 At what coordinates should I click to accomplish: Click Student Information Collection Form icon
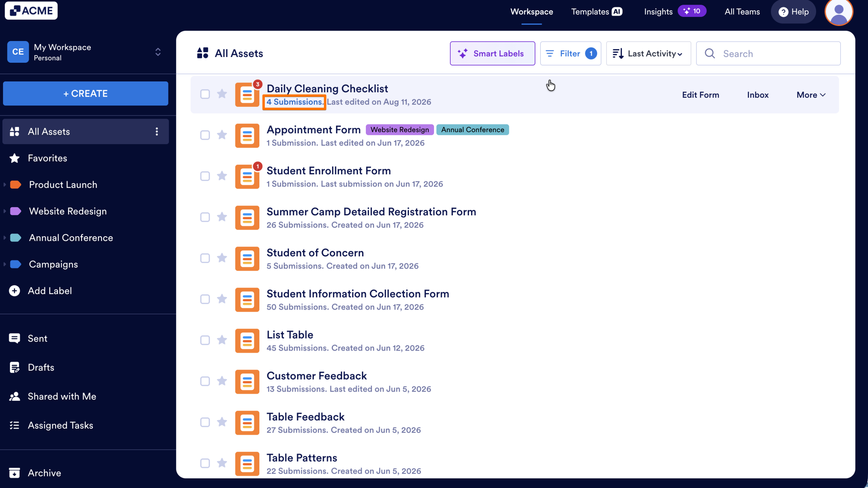click(247, 300)
